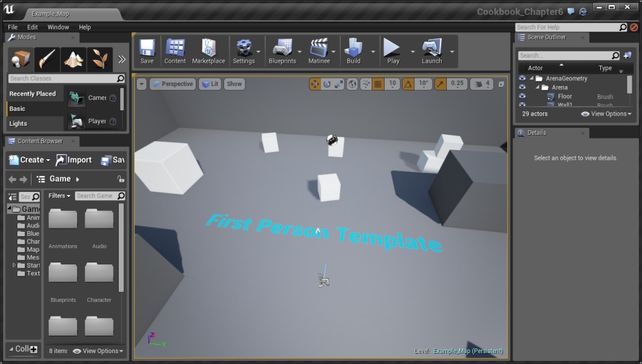
Task: Toggle visibility of Arena folder
Action: tap(522, 87)
